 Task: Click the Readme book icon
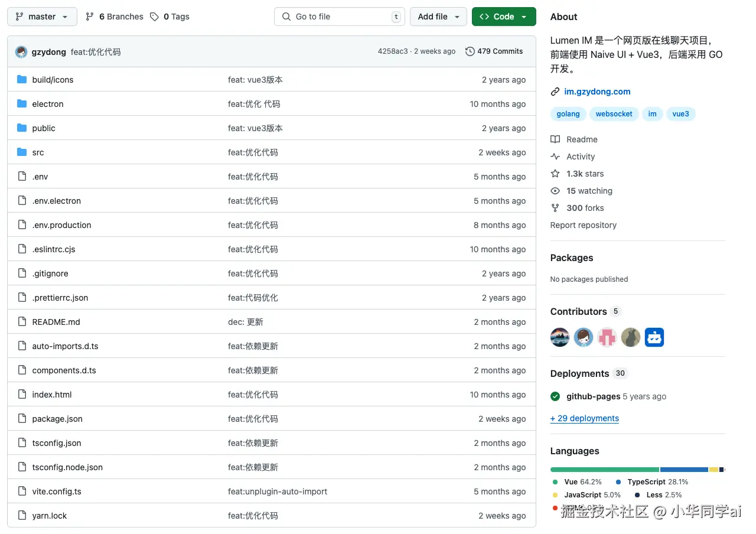tap(555, 139)
